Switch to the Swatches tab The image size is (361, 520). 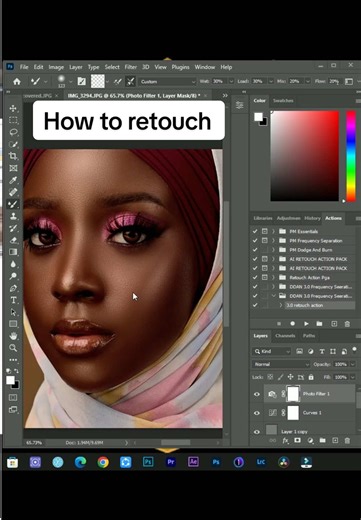pos(283,100)
